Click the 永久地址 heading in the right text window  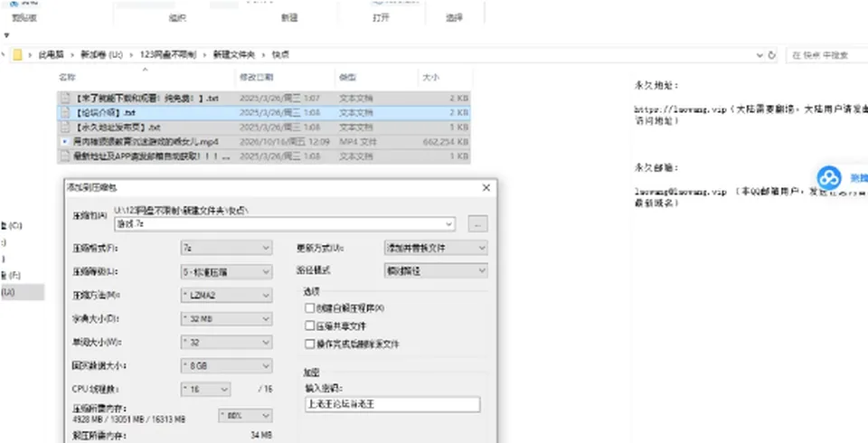point(656,85)
